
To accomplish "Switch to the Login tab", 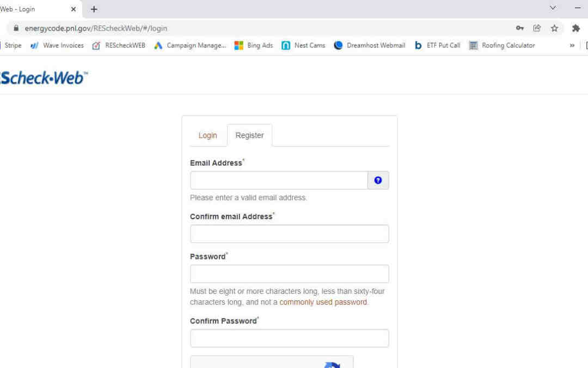I will click(x=207, y=136).
